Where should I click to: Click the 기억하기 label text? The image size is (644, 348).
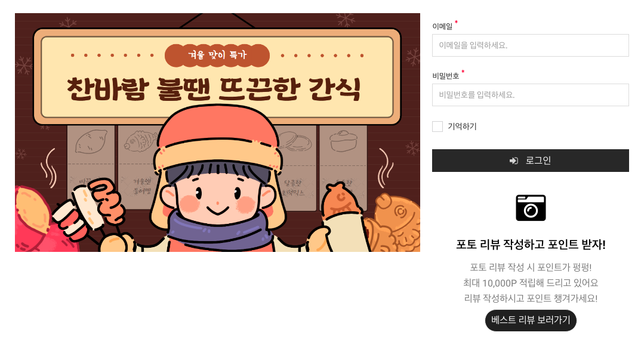462,127
